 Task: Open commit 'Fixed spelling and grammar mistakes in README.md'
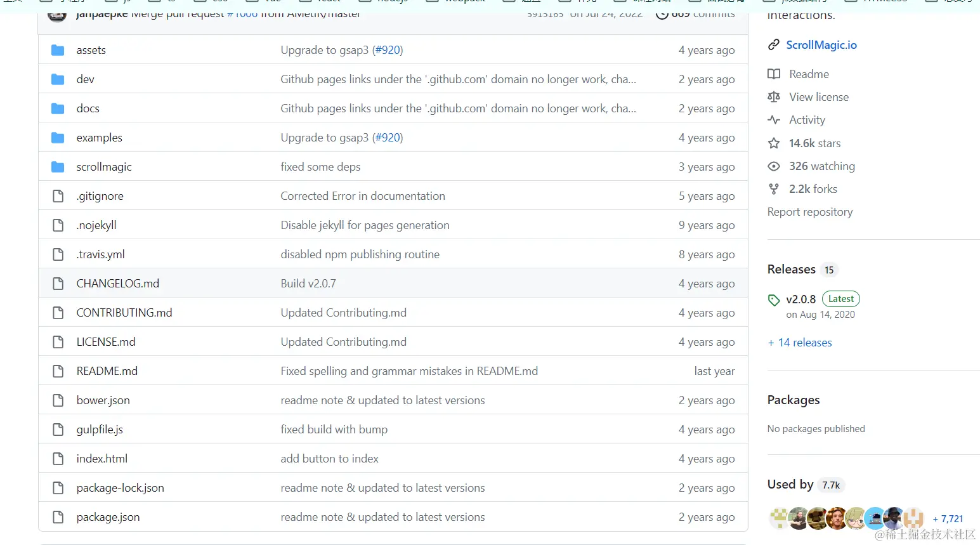409,371
